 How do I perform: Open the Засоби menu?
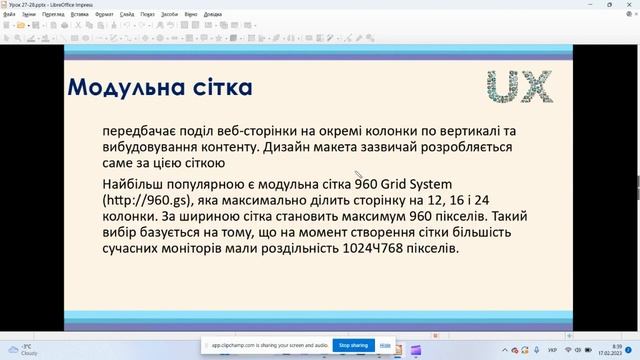tap(169, 14)
